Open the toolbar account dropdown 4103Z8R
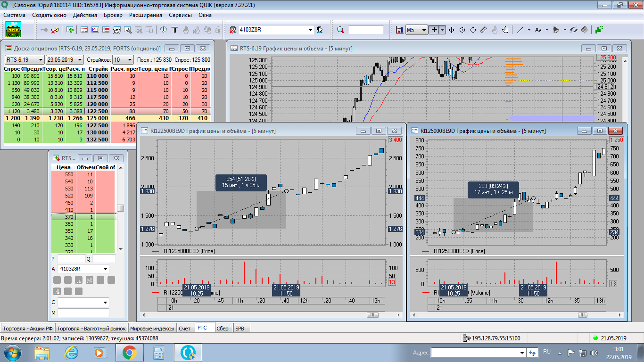644x362 pixels. point(276,30)
